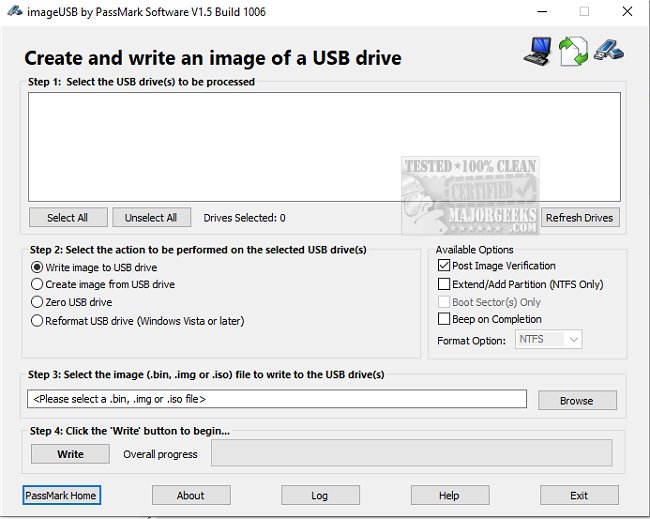The image size is (650, 519).
Task: Click the computer monitor icon in header
Action: point(538,51)
